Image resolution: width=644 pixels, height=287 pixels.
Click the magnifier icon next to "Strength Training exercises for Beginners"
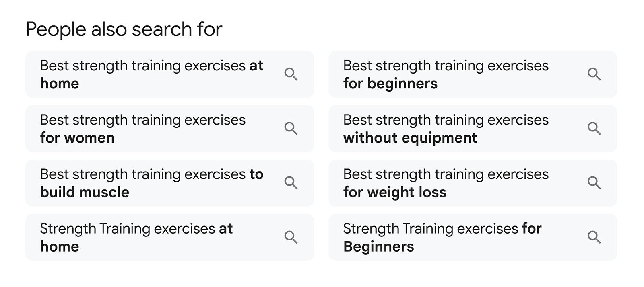pyautogui.click(x=594, y=238)
